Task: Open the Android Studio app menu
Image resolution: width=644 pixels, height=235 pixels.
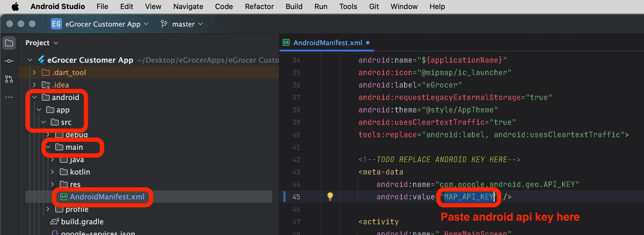Action: [x=58, y=6]
